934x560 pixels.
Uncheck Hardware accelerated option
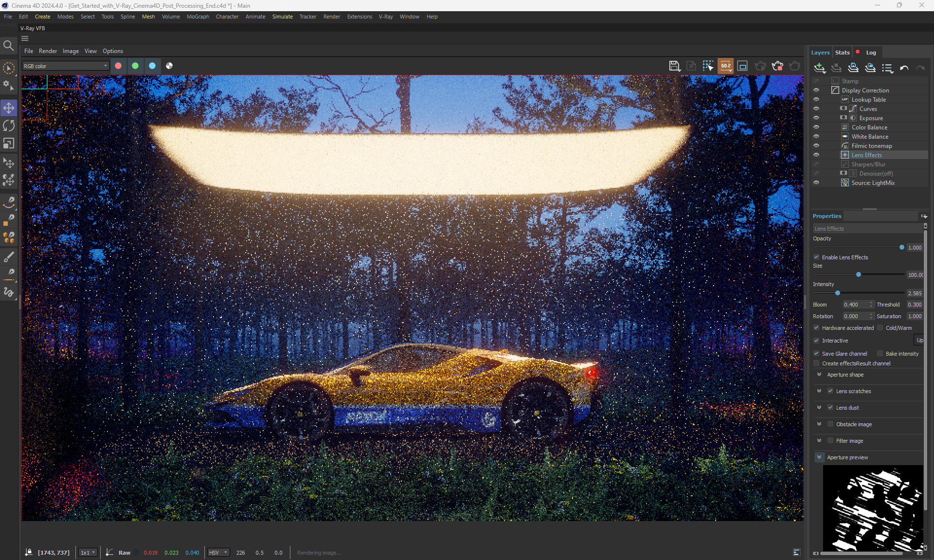coord(817,327)
